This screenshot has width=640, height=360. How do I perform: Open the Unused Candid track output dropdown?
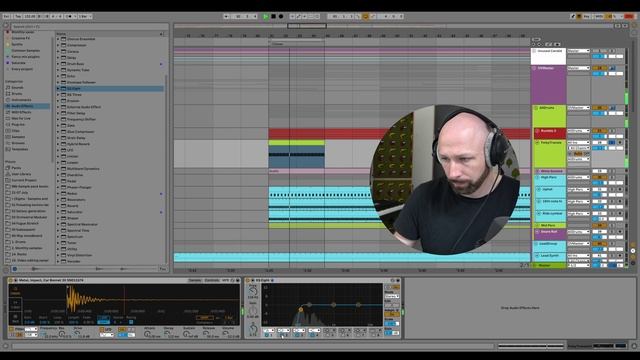578,51
